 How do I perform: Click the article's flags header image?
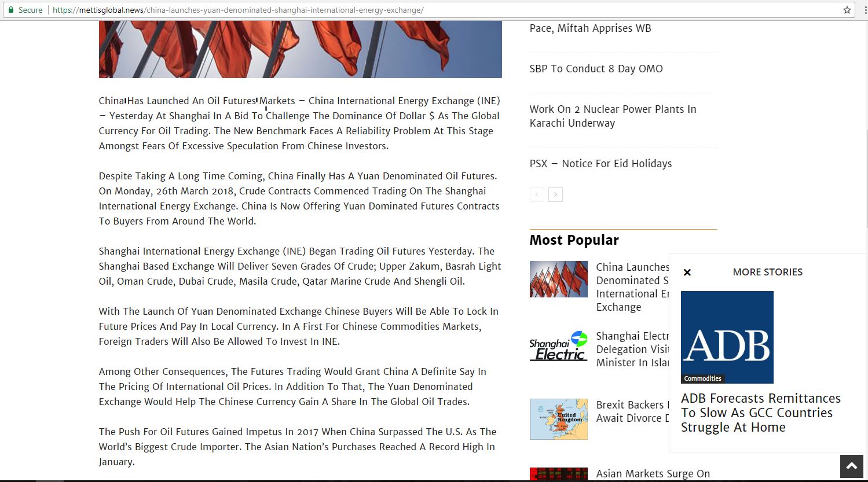(x=301, y=49)
